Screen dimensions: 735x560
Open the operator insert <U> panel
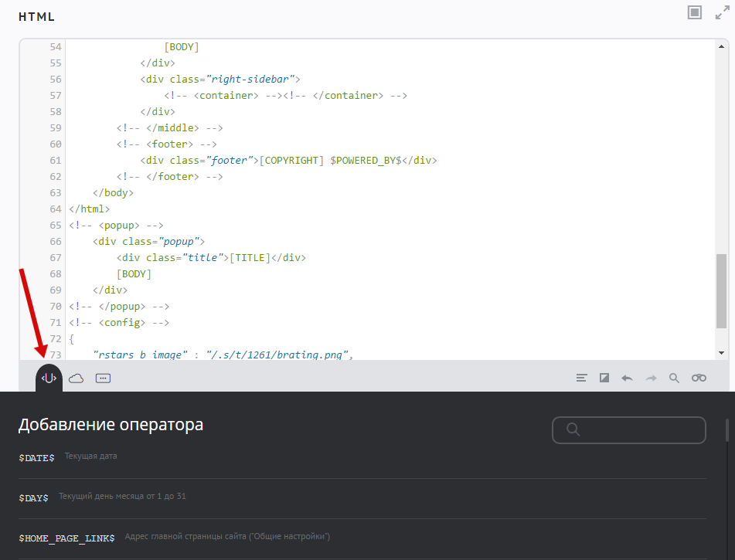pyautogui.click(x=49, y=378)
